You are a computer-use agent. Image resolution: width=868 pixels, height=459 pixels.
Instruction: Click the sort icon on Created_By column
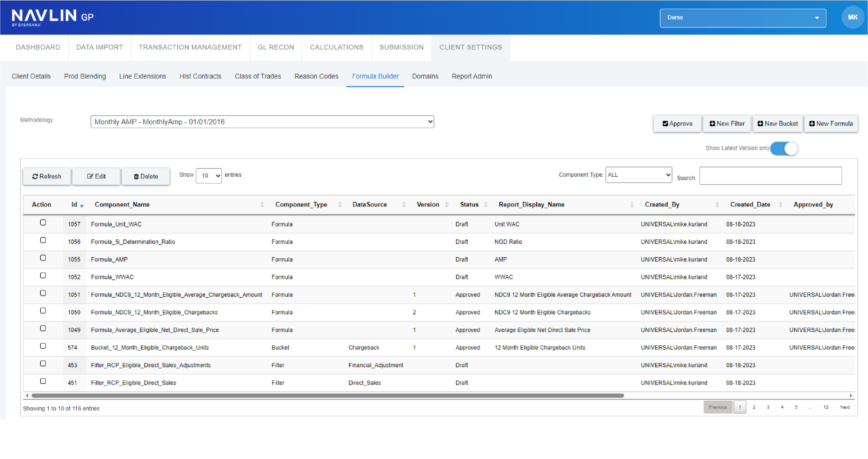click(717, 205)
